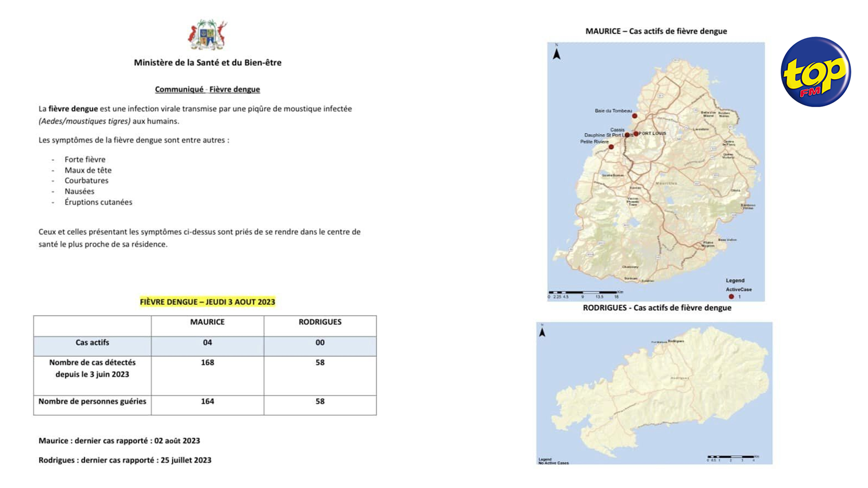Click the RODRIGUES column header
868x488 pixels.
point(320,322)
